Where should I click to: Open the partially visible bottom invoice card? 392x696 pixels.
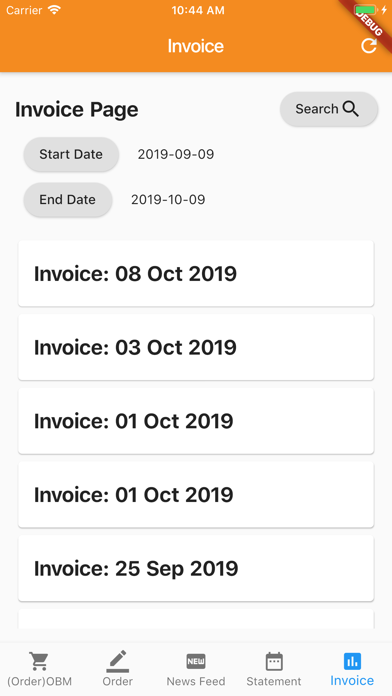(x=196, y=619)
